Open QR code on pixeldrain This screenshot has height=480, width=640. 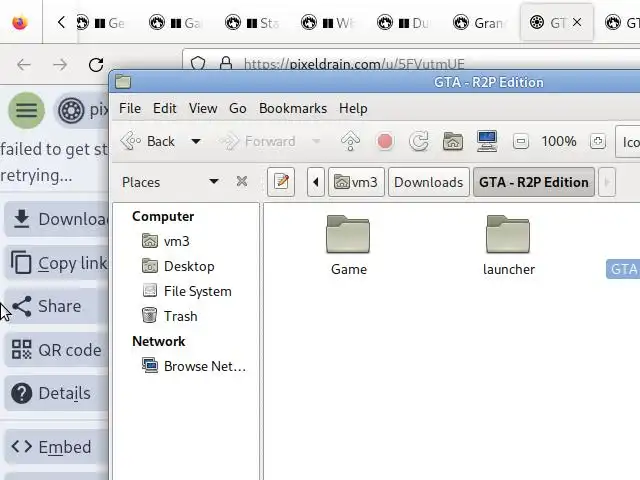tap(56, 350)
